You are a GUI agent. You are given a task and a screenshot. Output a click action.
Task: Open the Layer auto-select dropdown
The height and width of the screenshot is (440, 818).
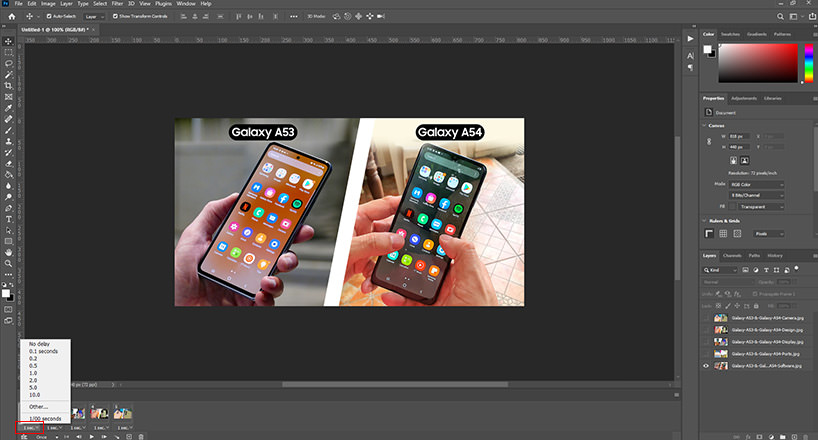(94, 17)
